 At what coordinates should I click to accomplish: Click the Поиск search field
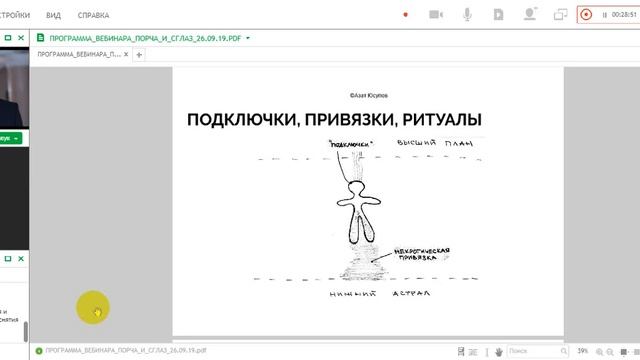coord(538,351)
